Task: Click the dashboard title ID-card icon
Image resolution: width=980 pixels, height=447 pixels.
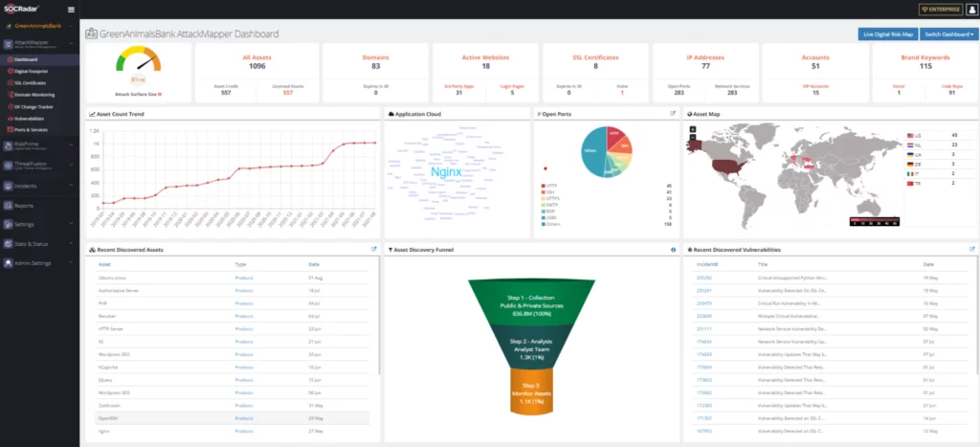Action: coord(91,34)
